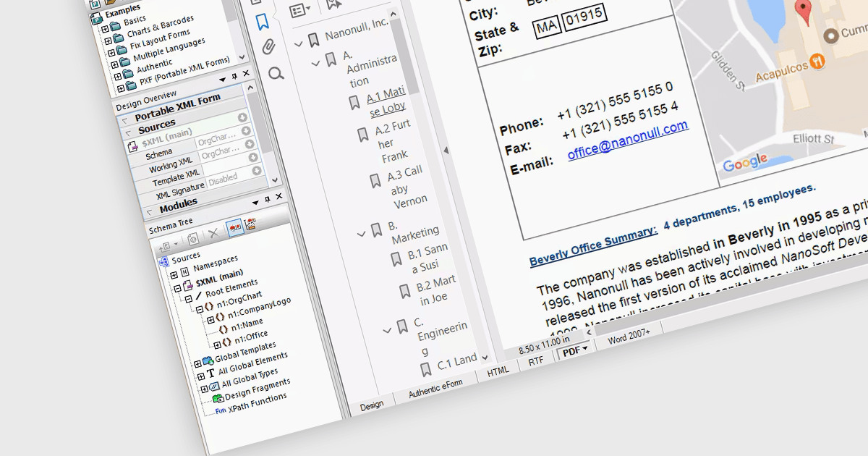Click the All Global Types icon

pos(214,387)
